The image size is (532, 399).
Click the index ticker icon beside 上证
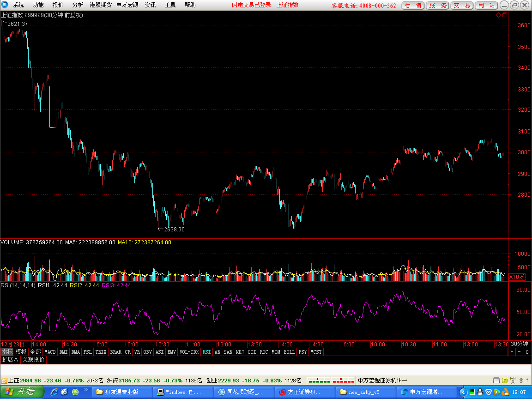(x=4, y=381)
